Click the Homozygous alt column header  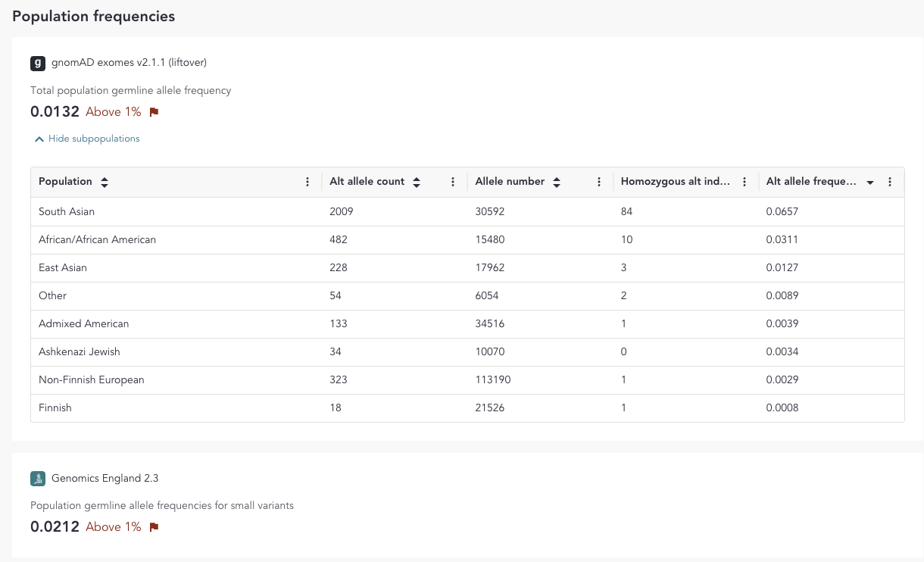(x=676, y=182)
